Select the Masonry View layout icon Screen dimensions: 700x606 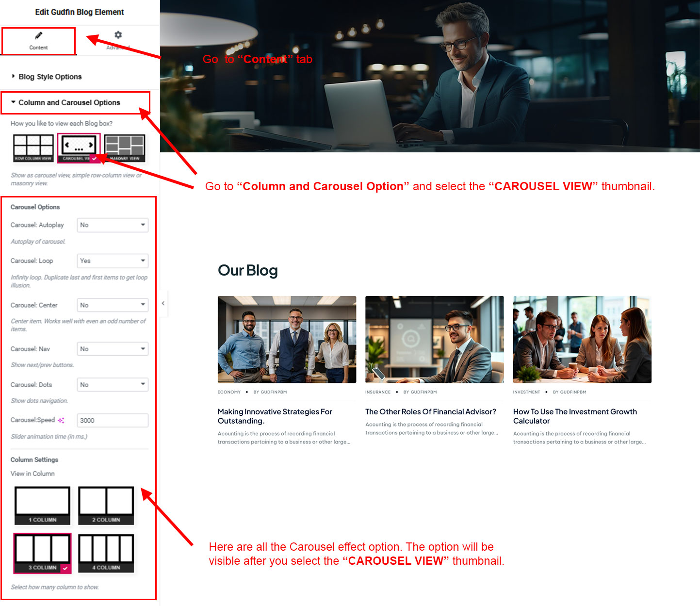[x=125, y=147]
